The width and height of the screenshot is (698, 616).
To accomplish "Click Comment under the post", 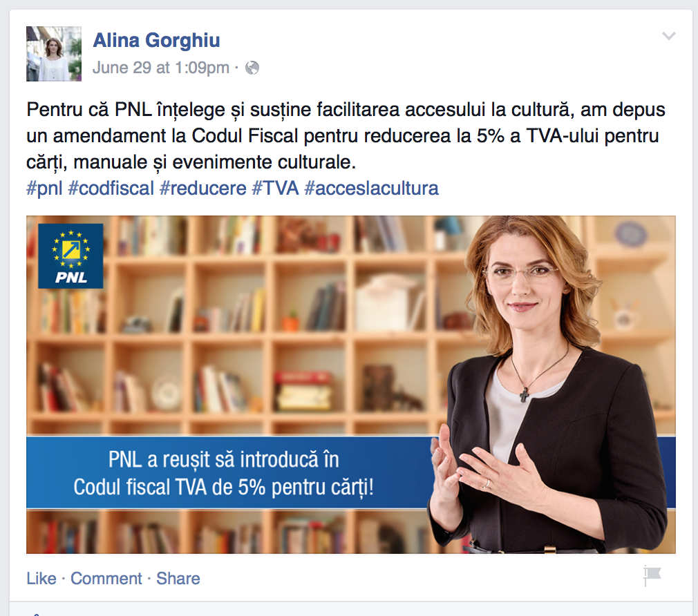I will [x=106, y=578].
